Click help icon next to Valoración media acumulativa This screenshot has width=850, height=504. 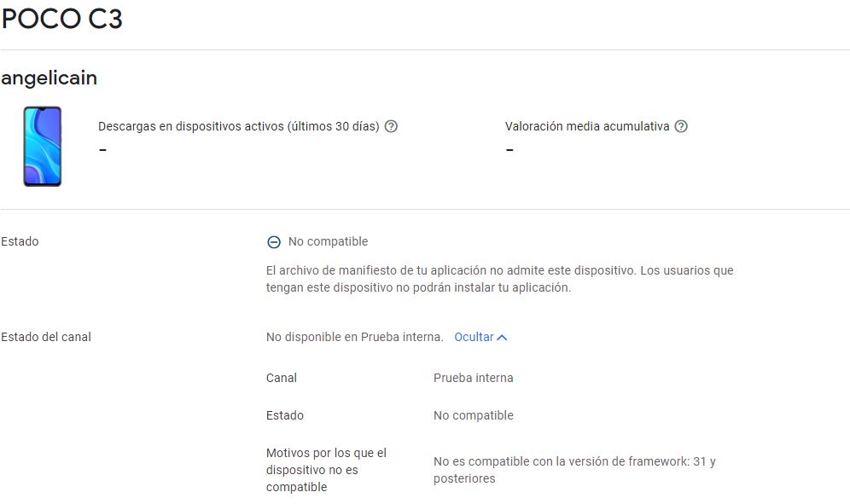[x=681, y=126]
